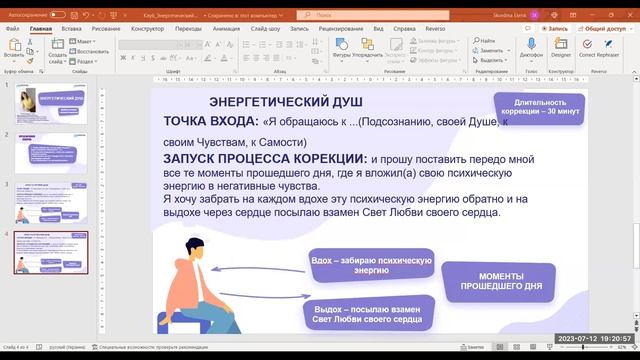Undo the last action
Viewport: 640px width, 360px height.
click(x=86, y=15)
